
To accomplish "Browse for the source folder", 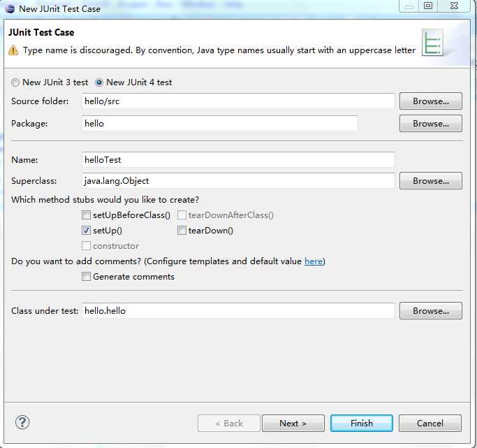I will coord(431,101).
